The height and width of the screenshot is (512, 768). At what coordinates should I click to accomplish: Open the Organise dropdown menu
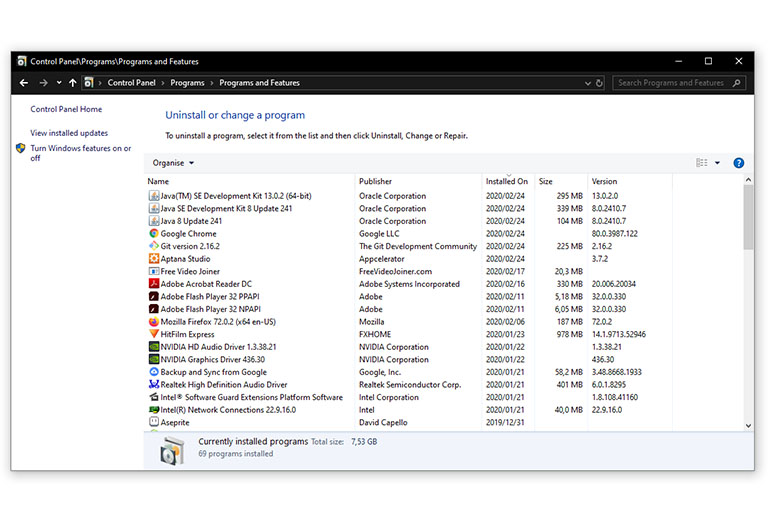(173, 163)
